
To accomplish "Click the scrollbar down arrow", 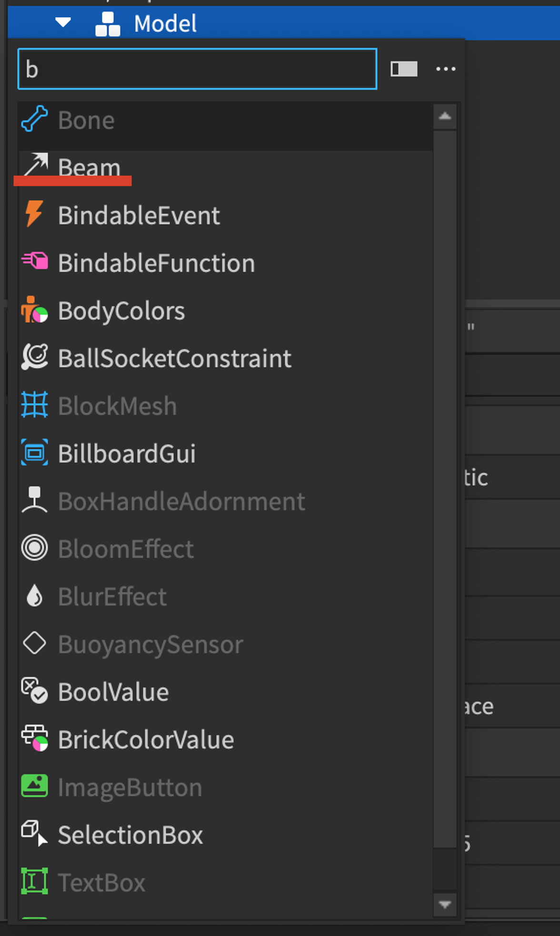I will coord(445,905).
